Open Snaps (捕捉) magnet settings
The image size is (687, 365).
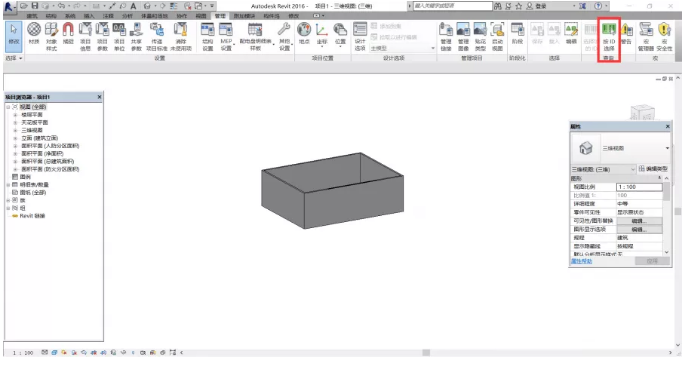tap(68, 34)
